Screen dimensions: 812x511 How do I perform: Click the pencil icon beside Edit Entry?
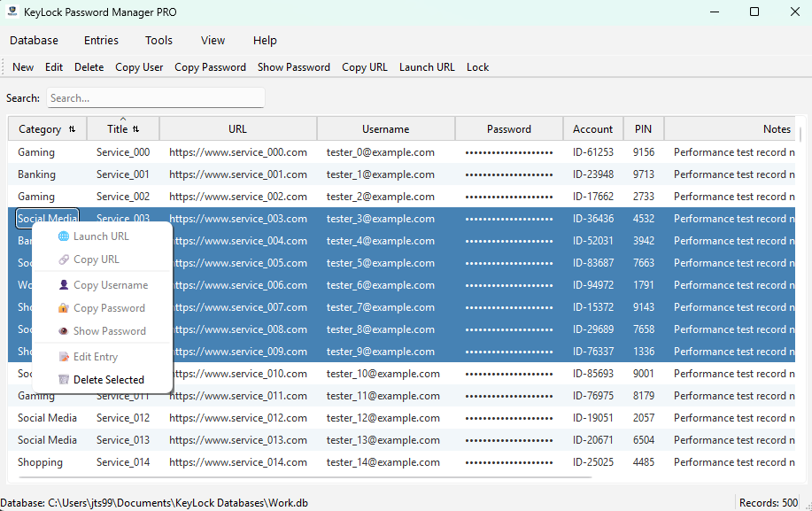[64, 357]
